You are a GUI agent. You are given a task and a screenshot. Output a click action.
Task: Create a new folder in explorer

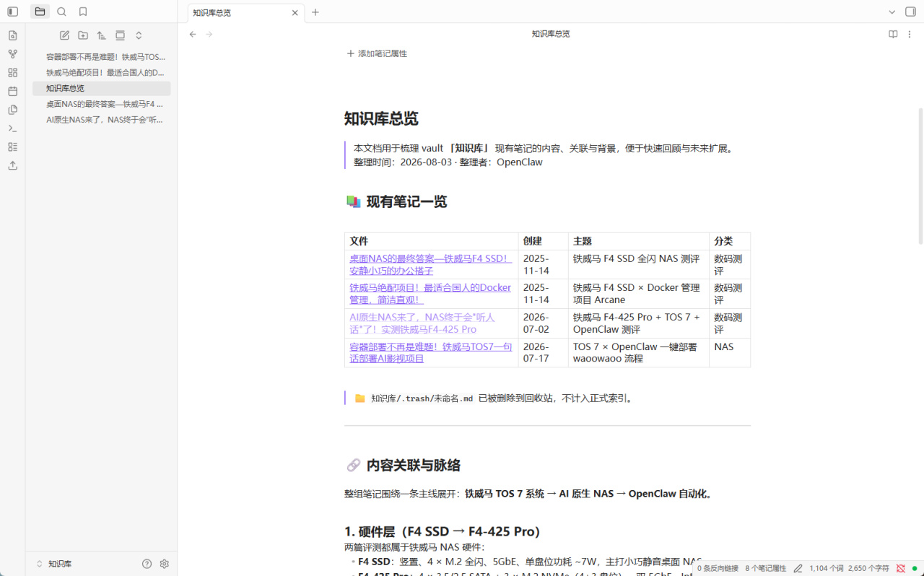tap(83, 35)
